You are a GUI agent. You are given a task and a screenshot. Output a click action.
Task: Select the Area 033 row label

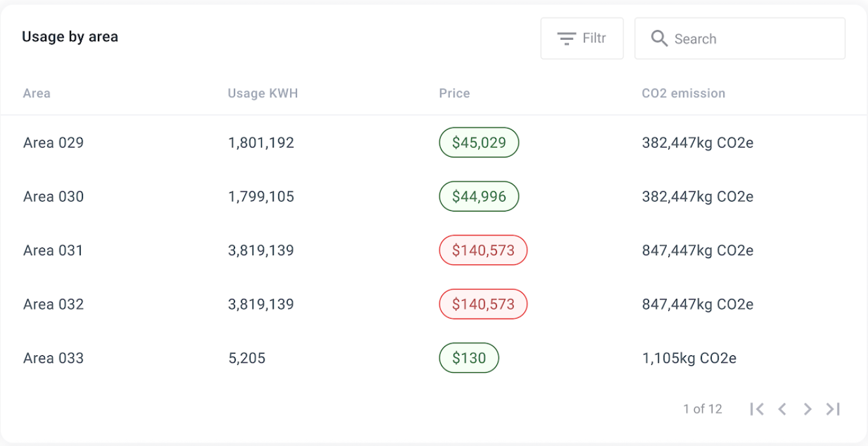coord(54,358)
